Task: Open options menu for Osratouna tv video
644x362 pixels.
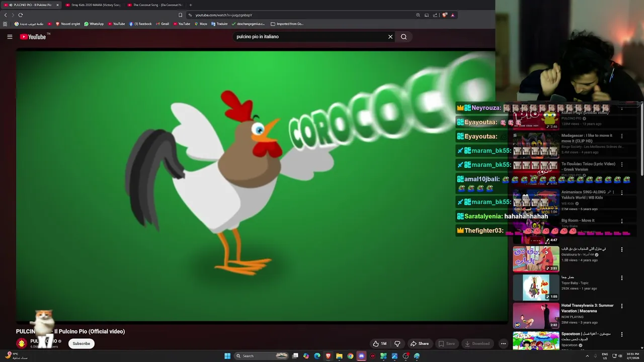Action: 622,249
